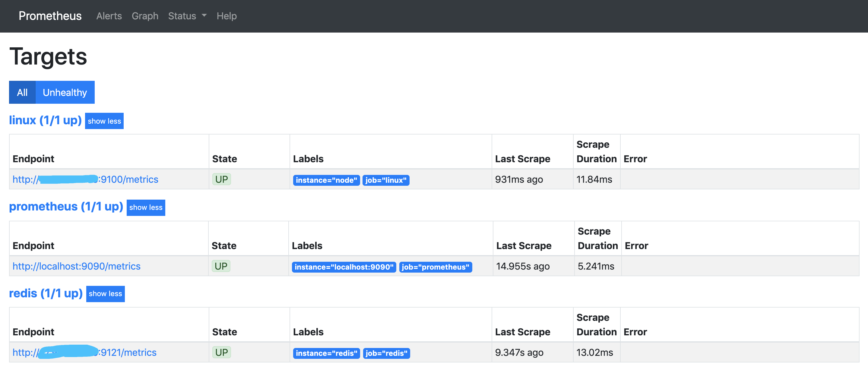
Task: Open the redis (1/1 up) heading link
Action: point(46,293)
